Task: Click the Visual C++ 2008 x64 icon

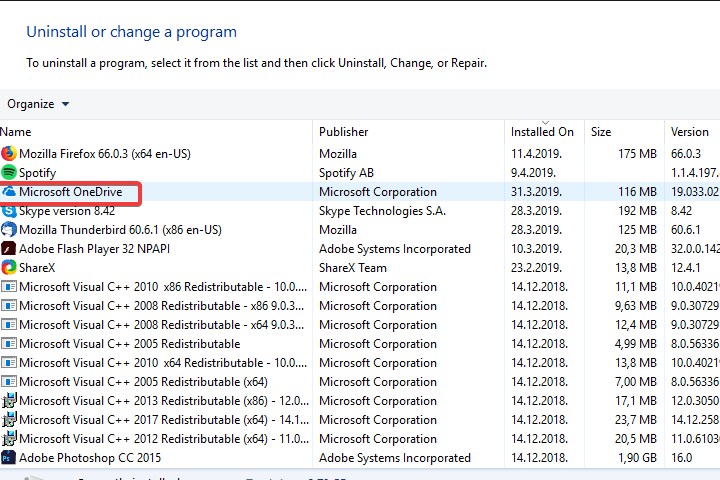Action: 9,325
